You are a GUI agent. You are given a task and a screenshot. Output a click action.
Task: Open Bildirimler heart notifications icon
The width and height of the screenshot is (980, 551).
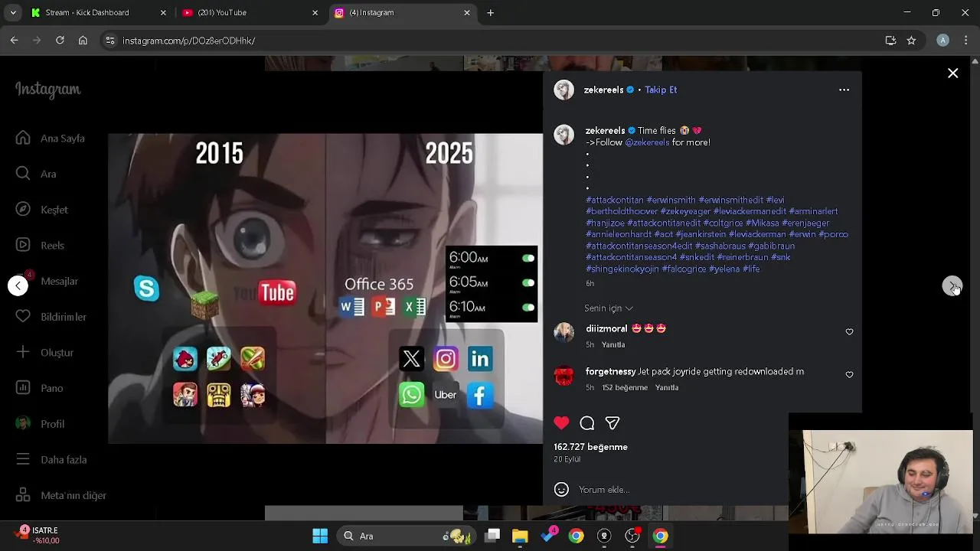[23, 316]
